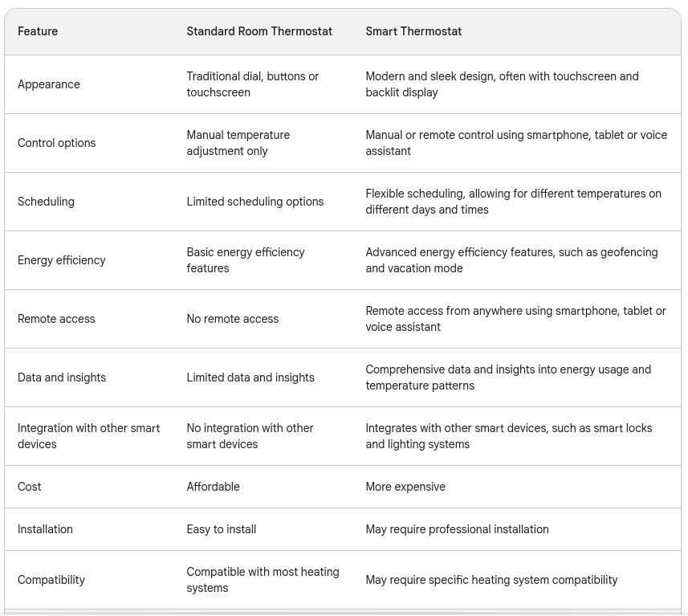Click the "Control options" feature cell
The width and height of the screenshot is (688, 616).
click(56, 143)
